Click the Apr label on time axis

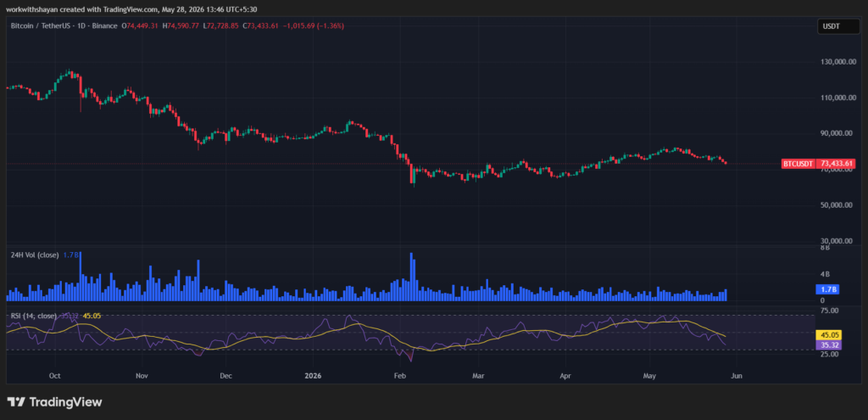pyautogui.click(x=565, y=376)
